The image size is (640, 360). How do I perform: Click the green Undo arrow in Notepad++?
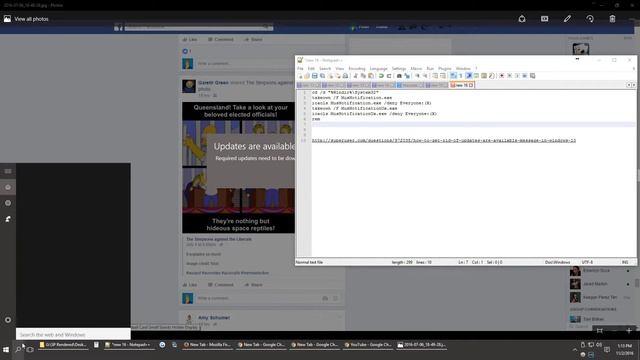(x=381, y=76)
